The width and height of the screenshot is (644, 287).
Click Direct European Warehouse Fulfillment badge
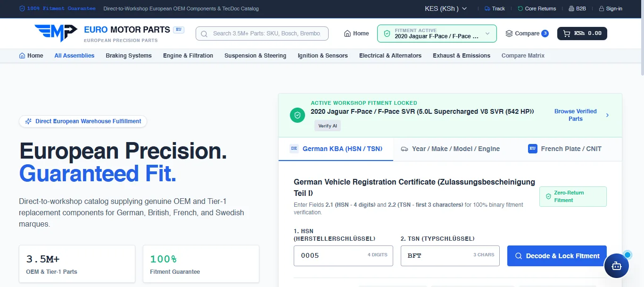coord(83,121)
